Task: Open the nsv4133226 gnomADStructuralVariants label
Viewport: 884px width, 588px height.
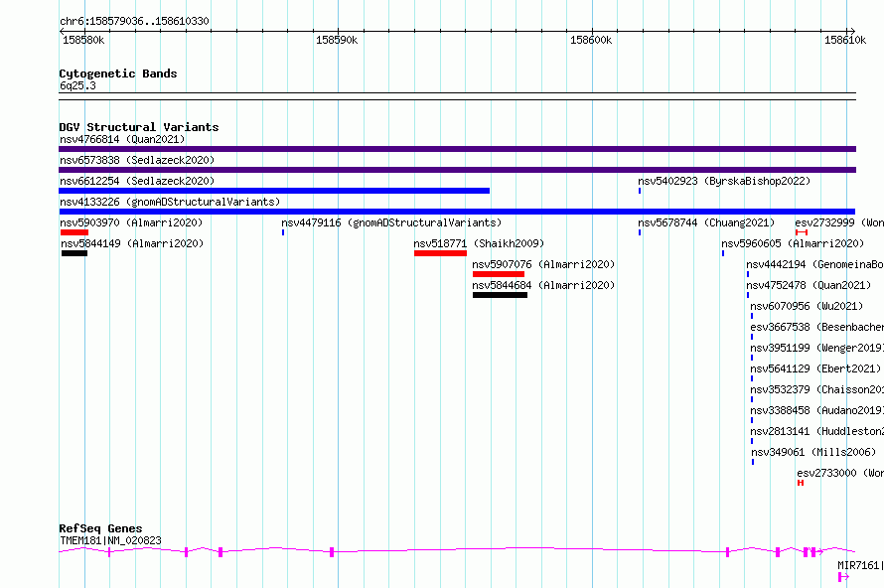Action: click(170, 202)
